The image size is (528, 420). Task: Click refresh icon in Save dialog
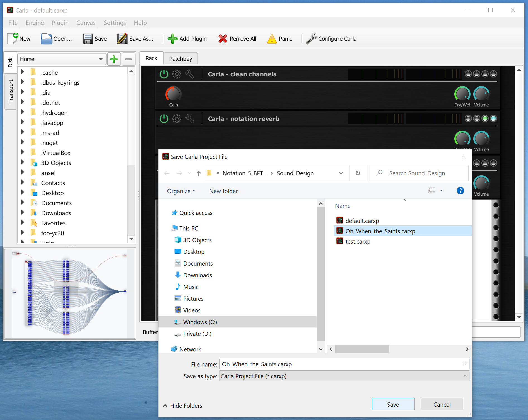(x=358, y=173)
